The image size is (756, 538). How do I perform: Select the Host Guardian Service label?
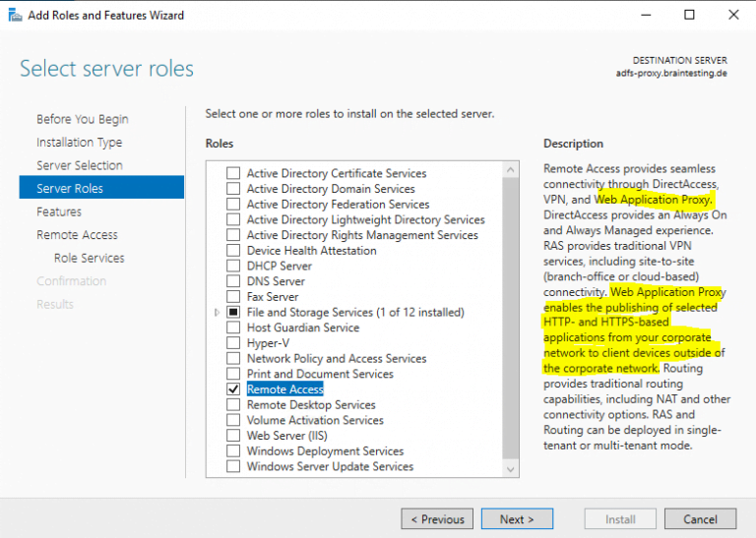tap(303, 328)
